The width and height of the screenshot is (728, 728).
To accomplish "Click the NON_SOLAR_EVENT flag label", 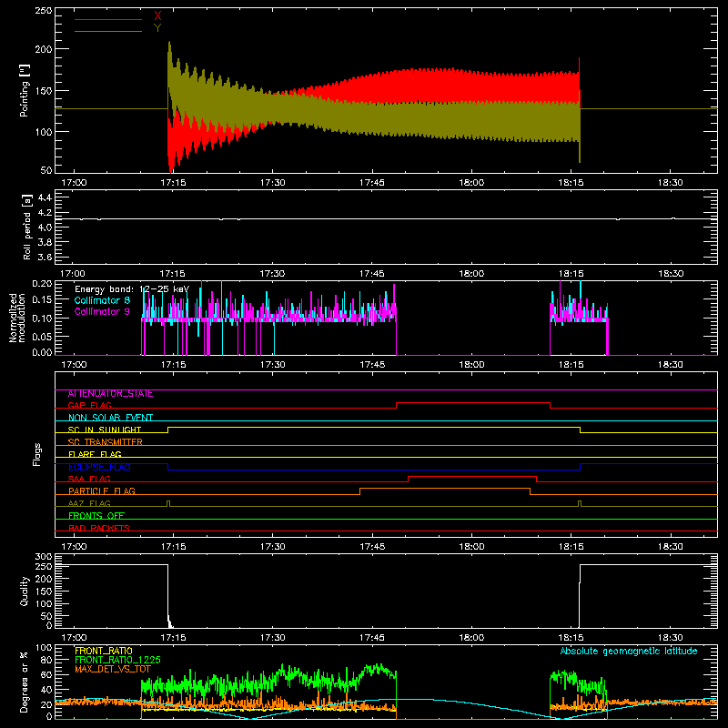I will [110, 418].
